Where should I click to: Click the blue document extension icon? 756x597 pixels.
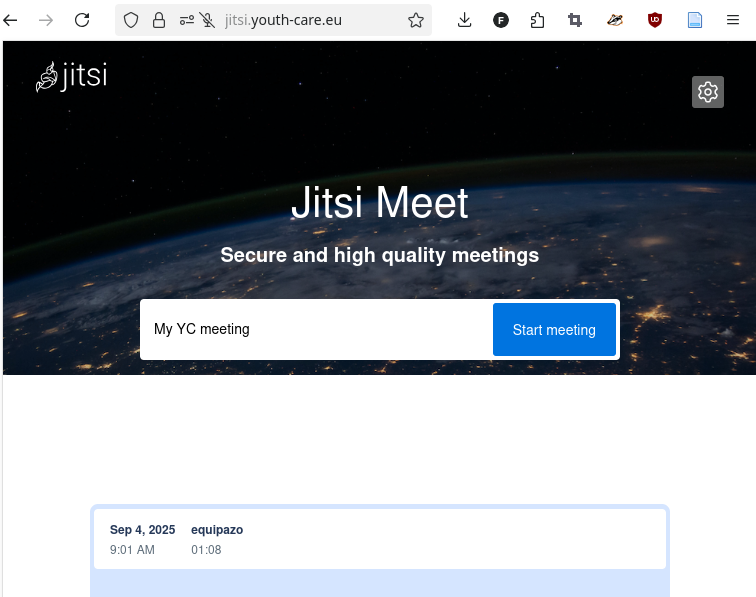click(695, 20)
